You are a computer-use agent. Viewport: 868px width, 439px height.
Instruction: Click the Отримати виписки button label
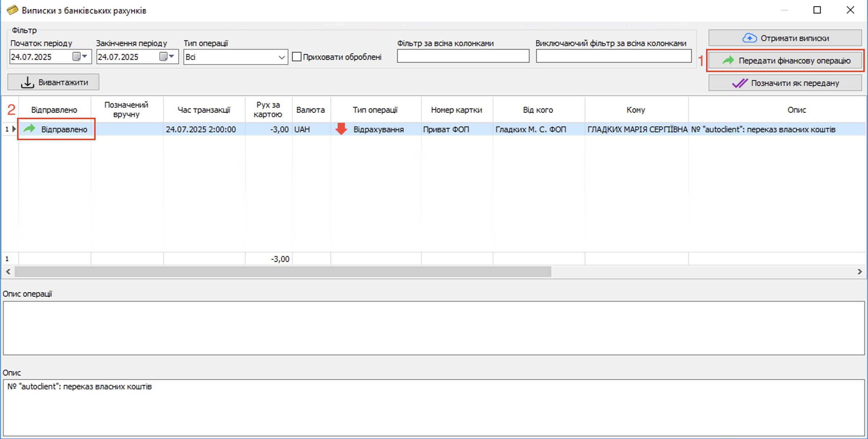point(794,38)
